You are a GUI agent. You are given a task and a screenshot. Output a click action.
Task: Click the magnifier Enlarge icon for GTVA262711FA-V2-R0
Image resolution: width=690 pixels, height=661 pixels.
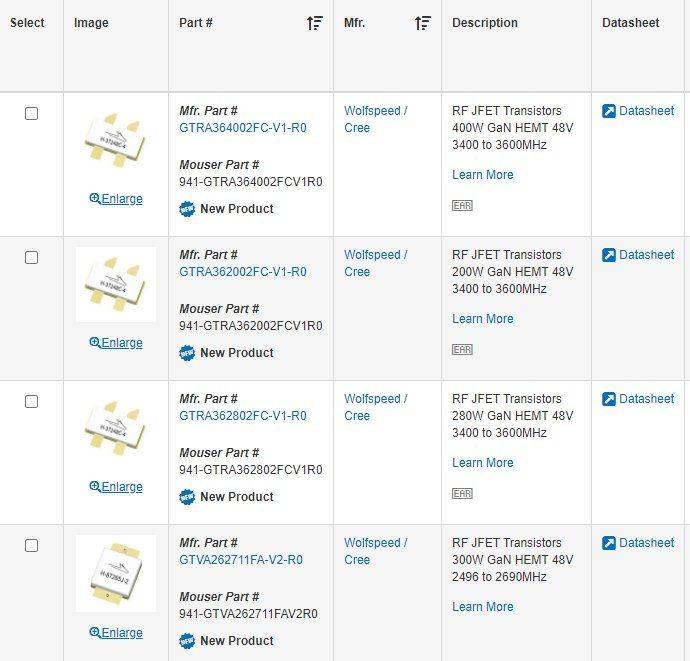pos(95,632)
